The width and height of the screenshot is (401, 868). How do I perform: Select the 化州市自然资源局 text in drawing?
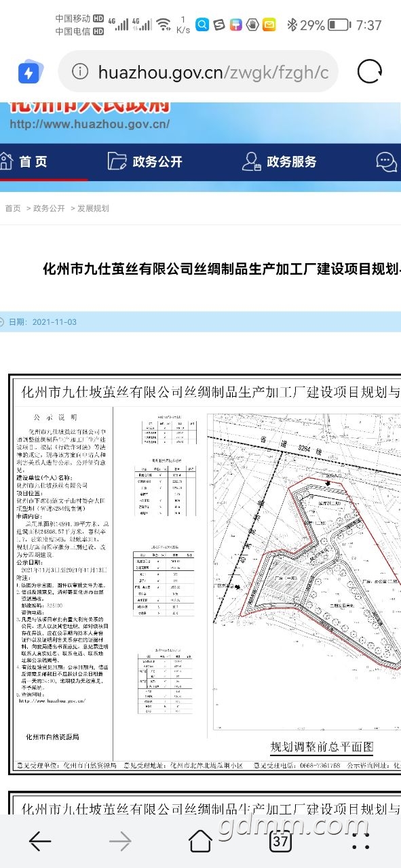53,736
